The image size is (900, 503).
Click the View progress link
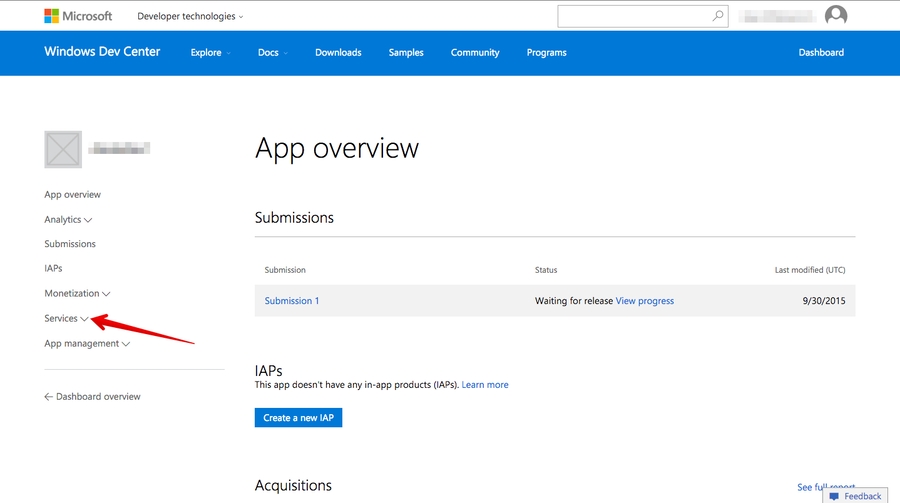click(x=644, y=301)
